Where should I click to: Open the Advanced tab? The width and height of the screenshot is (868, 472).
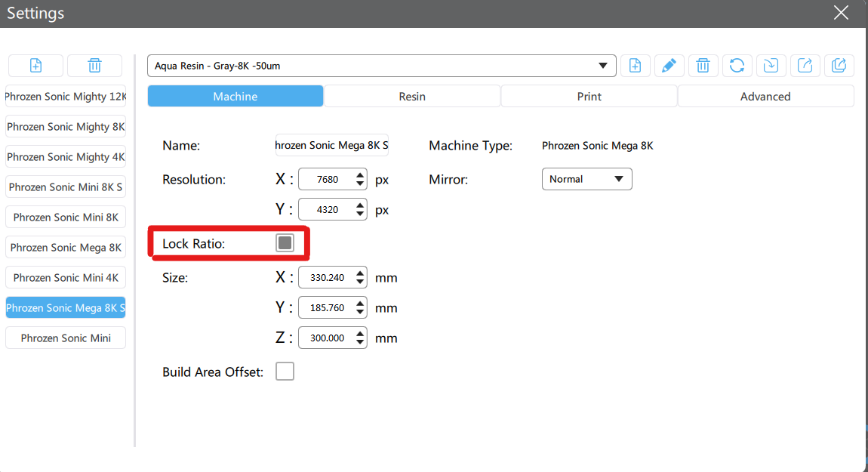[765, 97]
